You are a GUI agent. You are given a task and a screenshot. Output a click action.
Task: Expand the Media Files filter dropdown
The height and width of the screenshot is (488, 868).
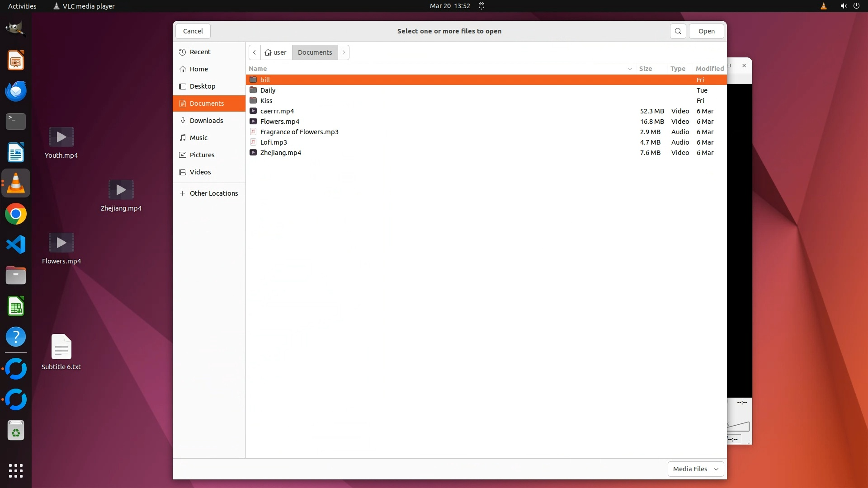coord(695,469)
